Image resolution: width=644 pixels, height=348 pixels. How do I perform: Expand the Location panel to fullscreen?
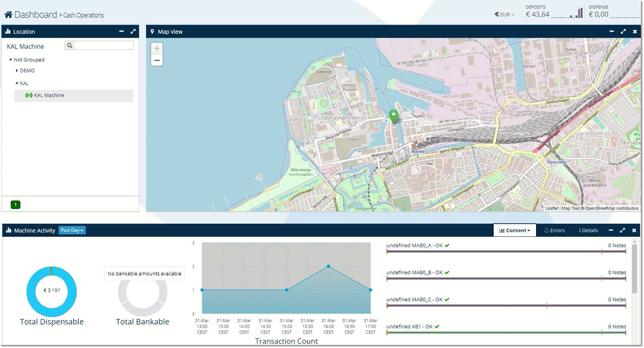133,32
